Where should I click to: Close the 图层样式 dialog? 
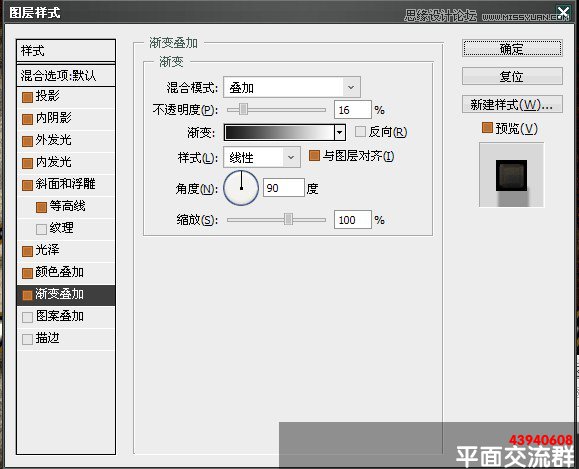[x=563, y=12]
